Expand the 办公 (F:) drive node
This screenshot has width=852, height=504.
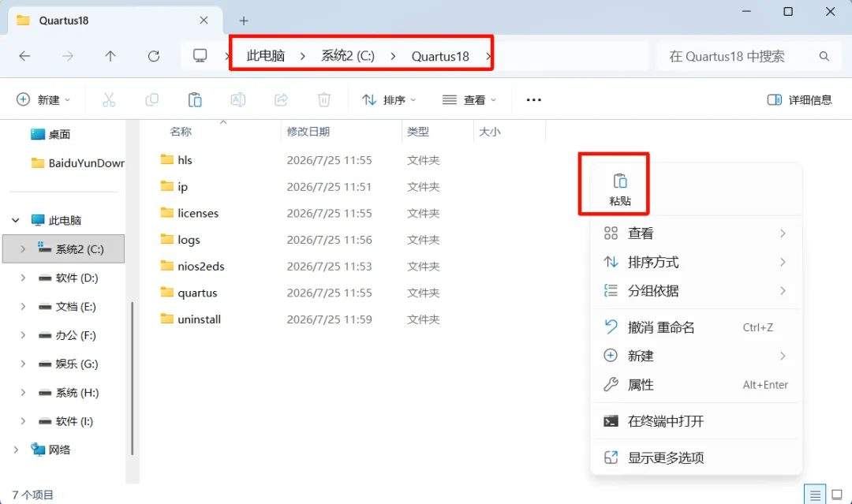[23, 336]
